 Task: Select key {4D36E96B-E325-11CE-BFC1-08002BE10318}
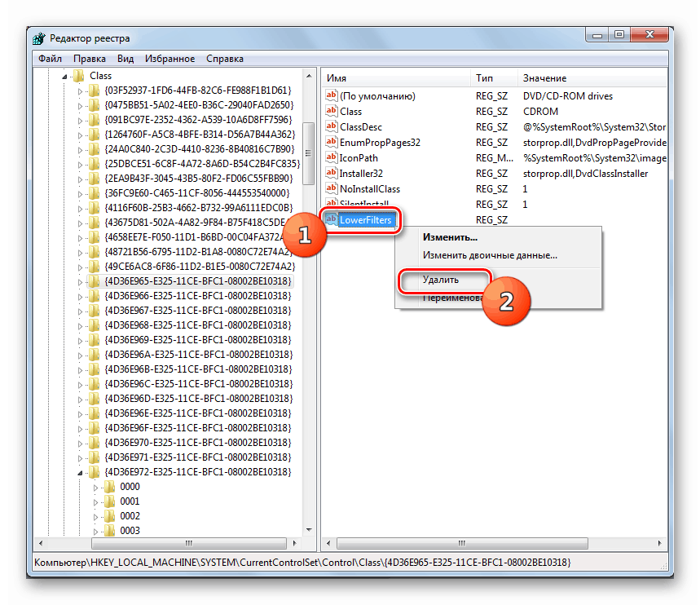click(x=198, y=369)
